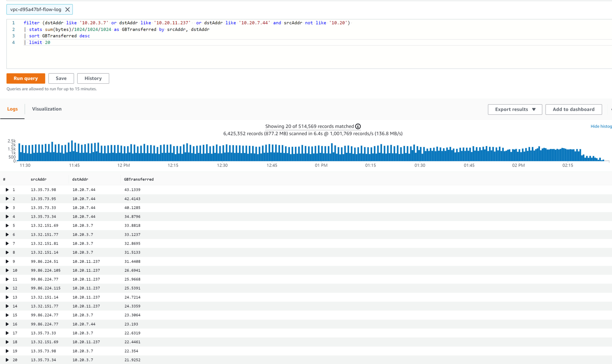Image resolution: width=612 pixels, height=364 pixels.
Task: Select the Logs tab
Action: tap(12, 109)
